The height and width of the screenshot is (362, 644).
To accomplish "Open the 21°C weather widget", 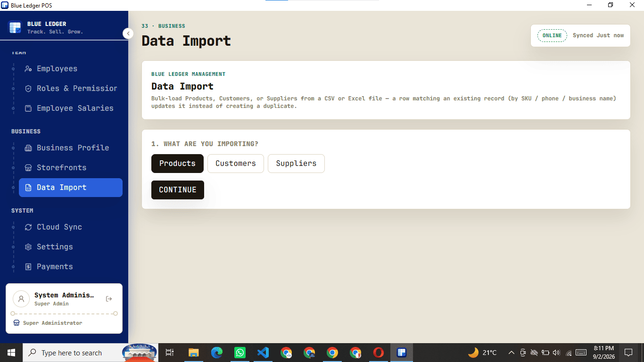I will point(482,353).
